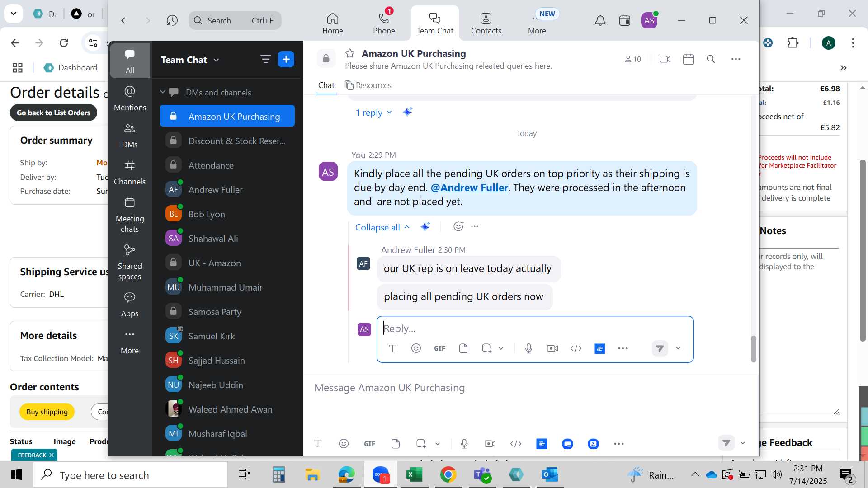Open the AS profile avatar menu
The image size is (868, 488).
[x=649, y=20]
